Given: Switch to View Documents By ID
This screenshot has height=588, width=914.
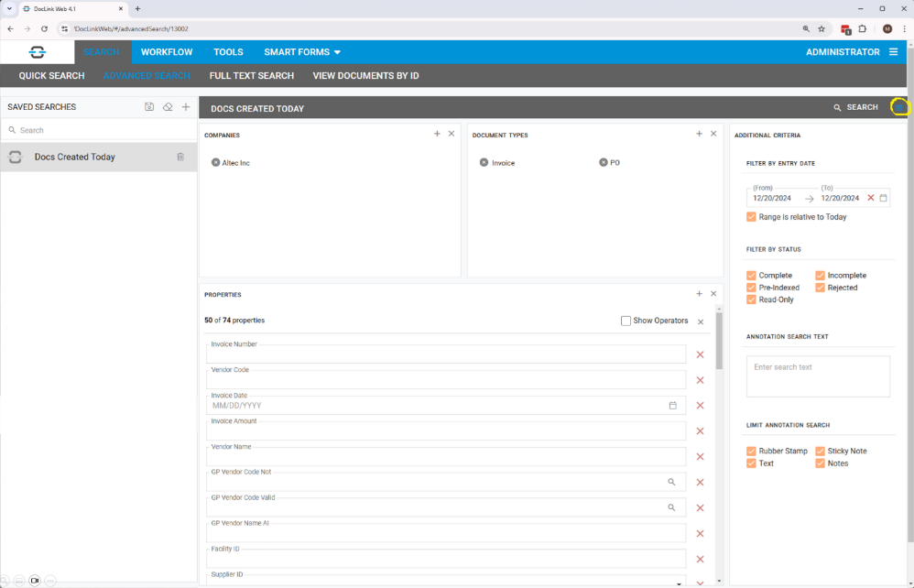Looking at the screenshot, I should click(x=365, y=76).
